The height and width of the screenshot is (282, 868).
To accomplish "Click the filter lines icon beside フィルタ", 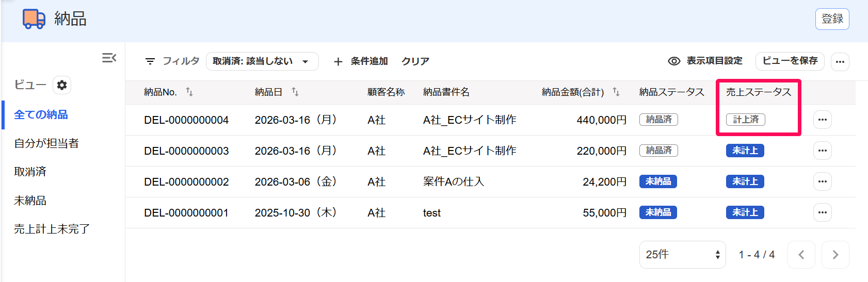I will point(150,61).
